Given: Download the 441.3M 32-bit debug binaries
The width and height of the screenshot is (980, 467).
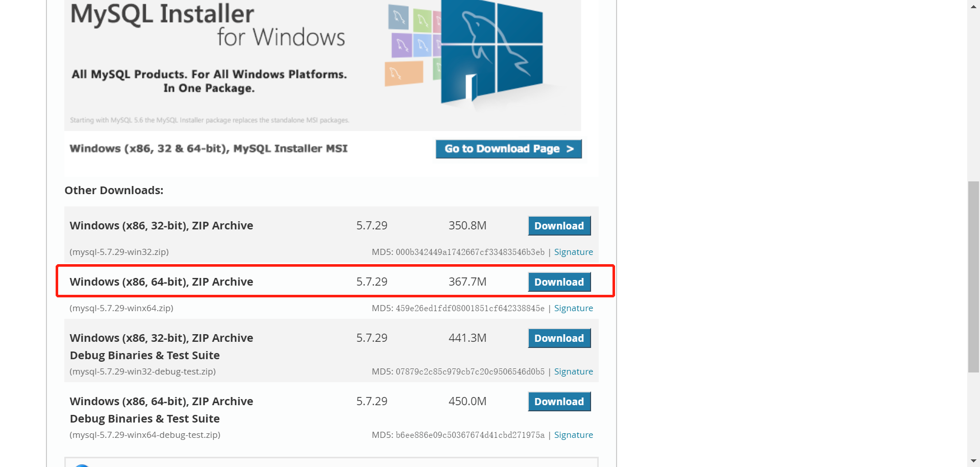Looking at the screenshot, I should (559, 338).
